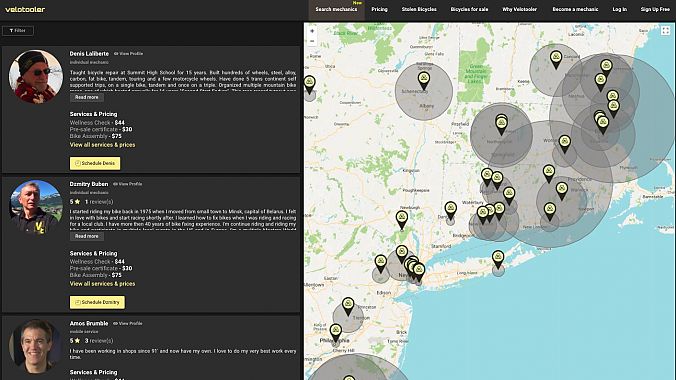Go to Stolen Bicycles page

(x=419, y=9)
